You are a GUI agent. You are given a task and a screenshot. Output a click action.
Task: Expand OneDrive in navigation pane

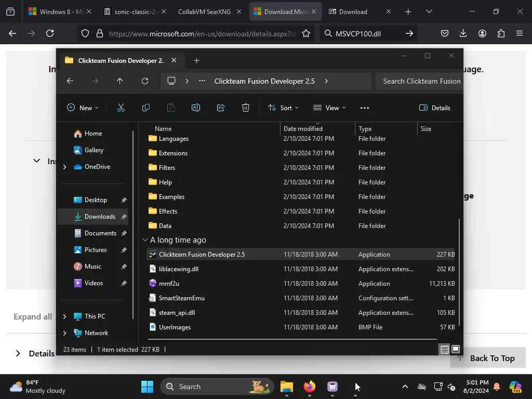pyautogui.click(x=64, y=167)
